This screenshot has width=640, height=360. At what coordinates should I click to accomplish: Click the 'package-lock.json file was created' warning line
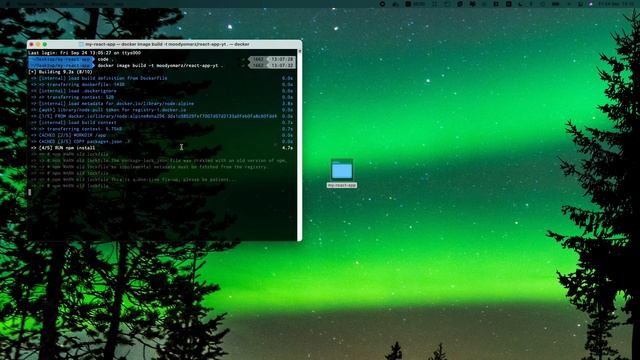[x=159, y=160]
